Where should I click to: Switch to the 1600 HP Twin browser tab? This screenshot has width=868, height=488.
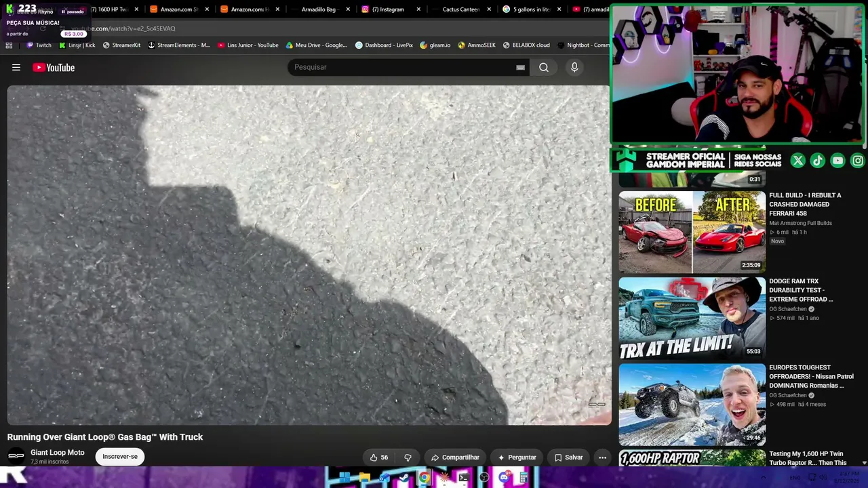[x=108, y=9]
